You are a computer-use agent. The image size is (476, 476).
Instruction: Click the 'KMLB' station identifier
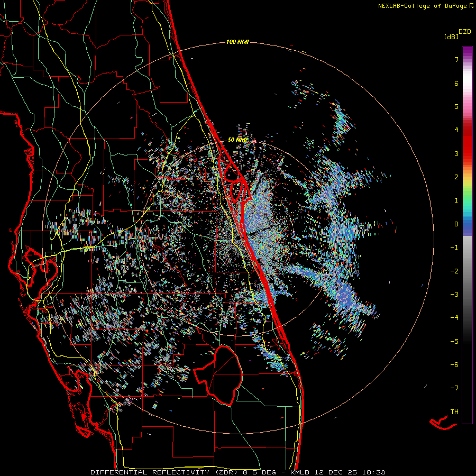click(300, 472)
